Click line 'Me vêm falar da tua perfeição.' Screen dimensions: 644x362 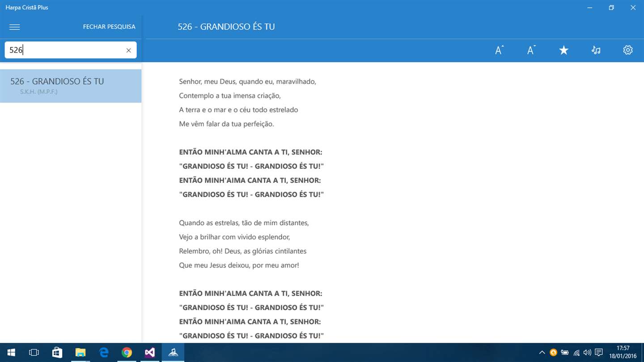(226, 124)
